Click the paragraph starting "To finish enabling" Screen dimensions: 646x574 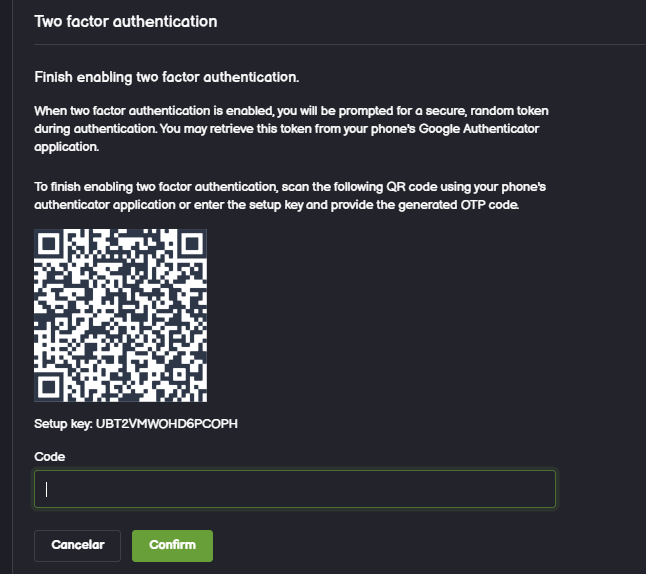290,196
